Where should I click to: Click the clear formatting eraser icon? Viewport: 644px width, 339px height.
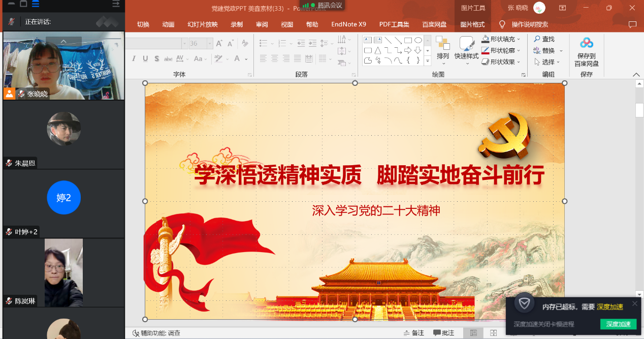tap(245, 44)
